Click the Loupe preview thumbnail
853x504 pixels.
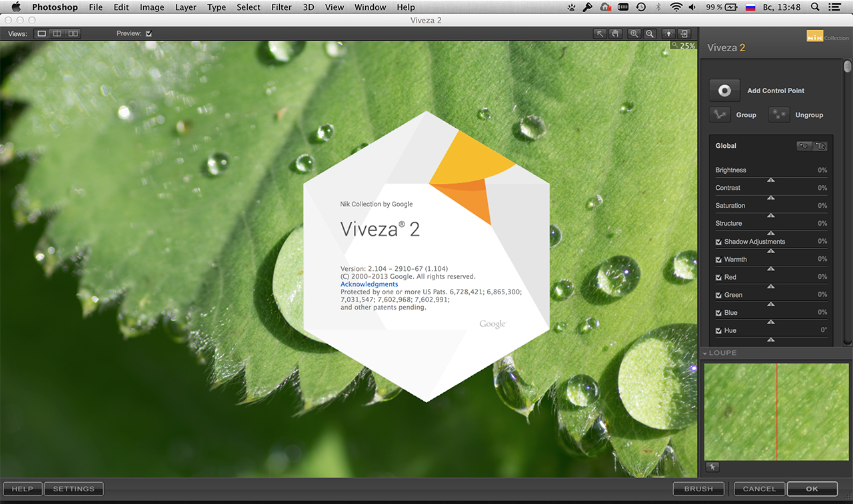777,411
